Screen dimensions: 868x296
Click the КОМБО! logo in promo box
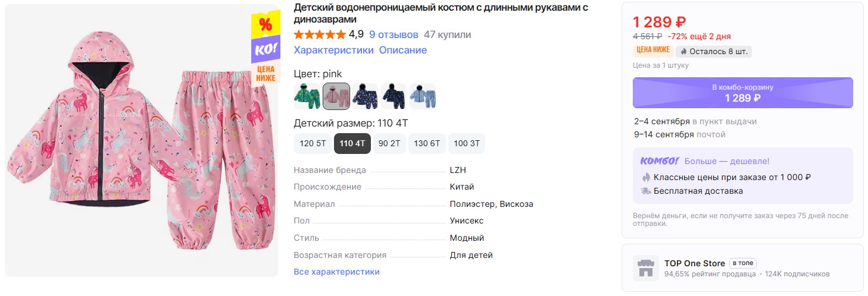click(x=660, y=161)
